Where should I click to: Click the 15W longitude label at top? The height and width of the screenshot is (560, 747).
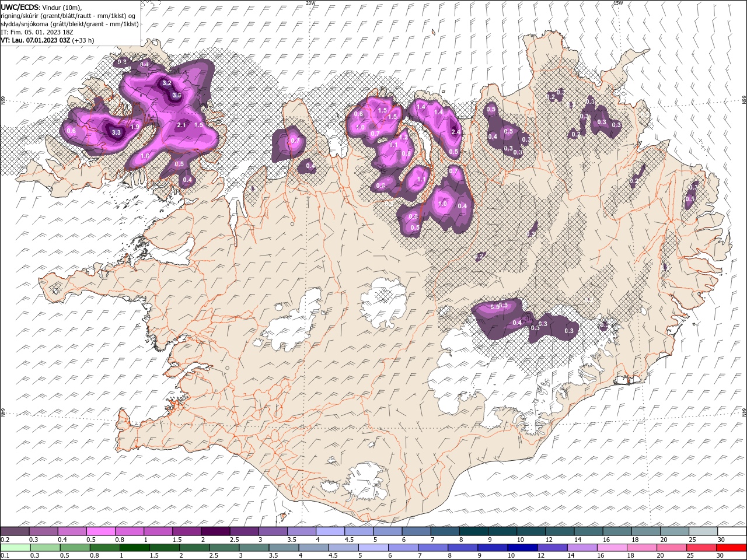click(618, 3)
